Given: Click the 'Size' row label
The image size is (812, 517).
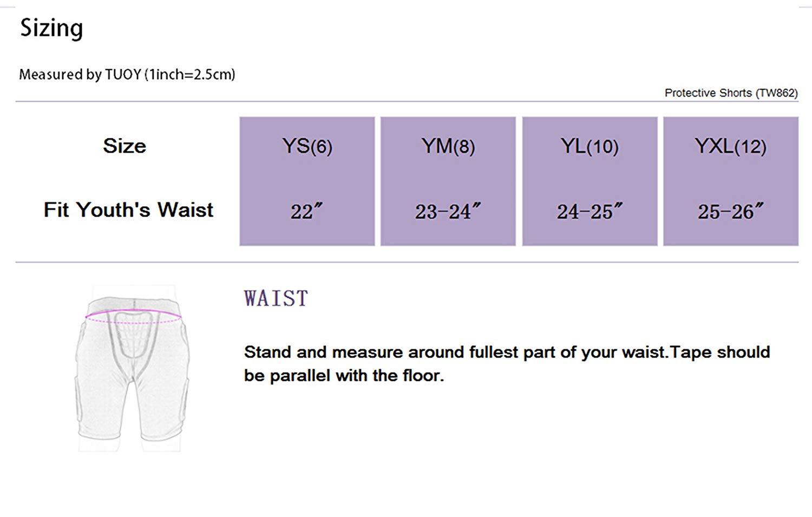Looking at the screenshot, I should point(125,146).
